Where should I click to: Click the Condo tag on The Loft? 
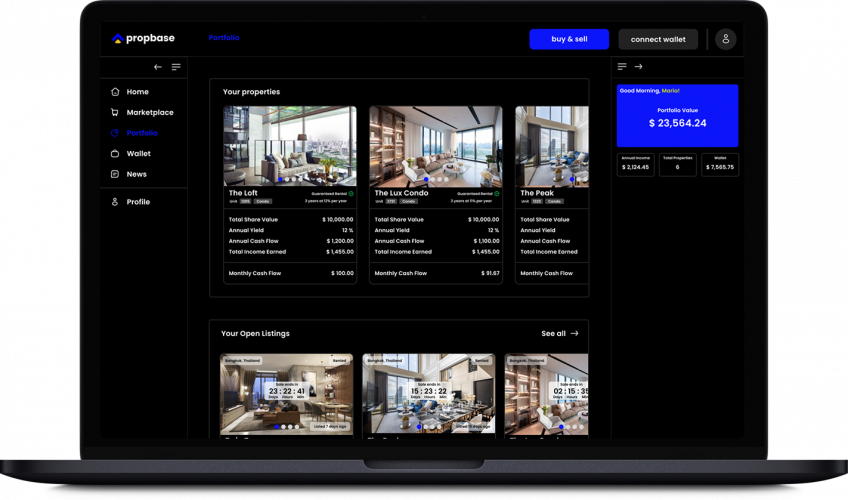pyautogui.click(x=263, y=201)
